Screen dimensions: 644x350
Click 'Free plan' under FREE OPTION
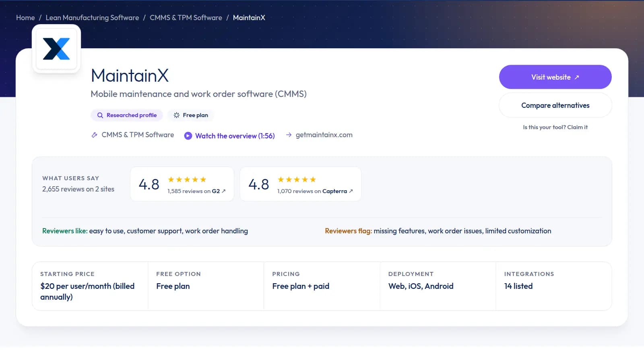click(173, 286)
